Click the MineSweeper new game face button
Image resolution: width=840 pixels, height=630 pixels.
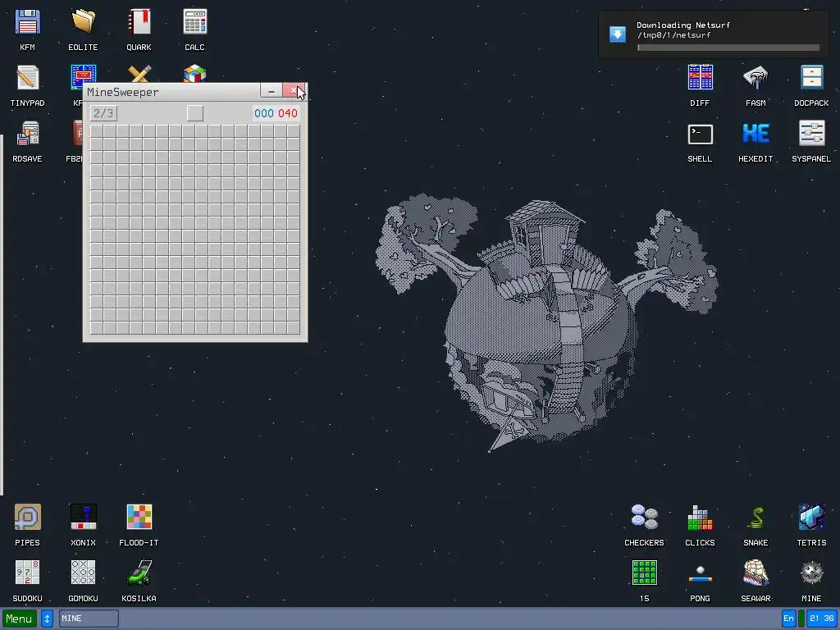pyautogui.click(x=195, y=113)
